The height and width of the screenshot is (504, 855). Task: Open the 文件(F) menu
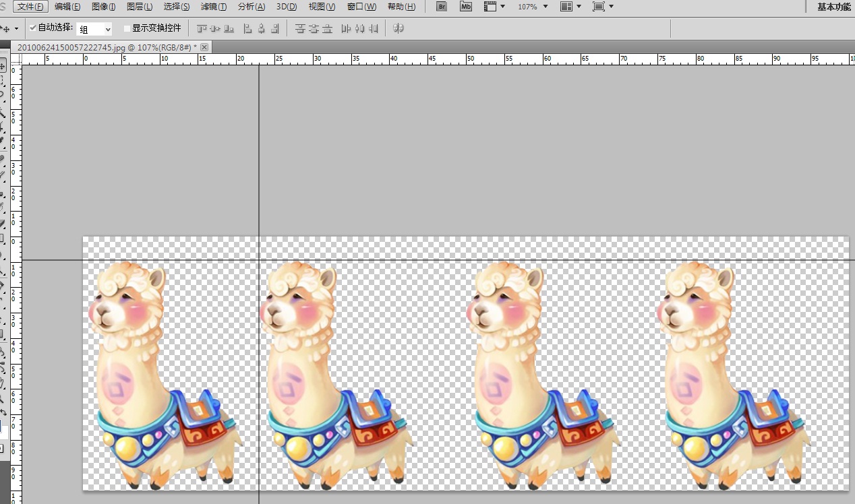point(31,7)
